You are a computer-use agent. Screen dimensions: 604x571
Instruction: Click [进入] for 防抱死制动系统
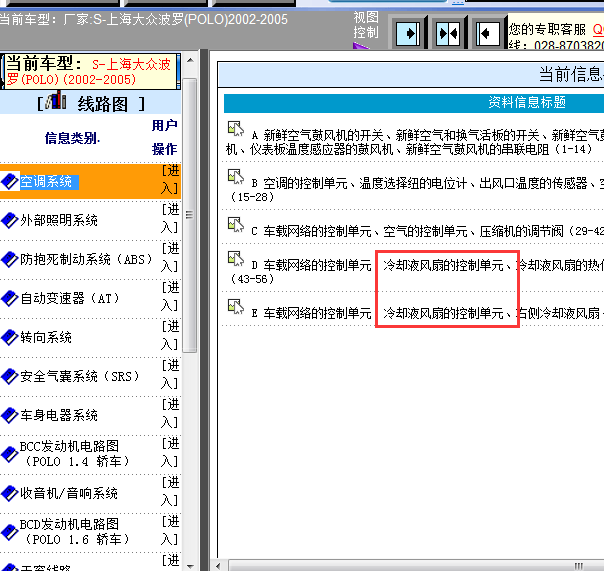point(170,257)
